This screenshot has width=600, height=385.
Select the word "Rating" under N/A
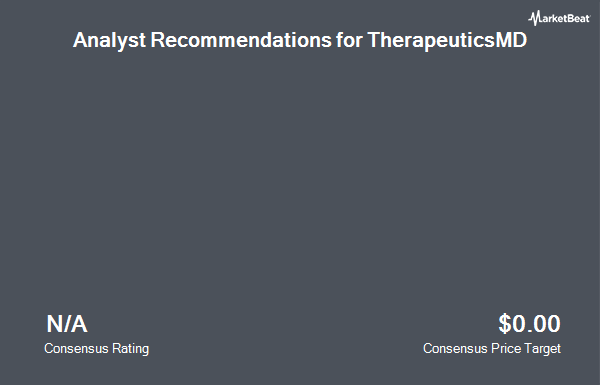[x=130, y=349]
